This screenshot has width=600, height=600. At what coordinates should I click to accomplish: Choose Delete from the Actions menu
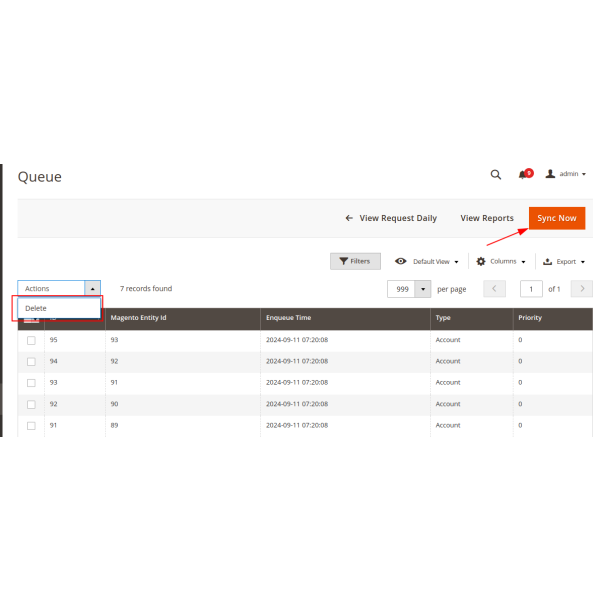click(x=37, y=308)
